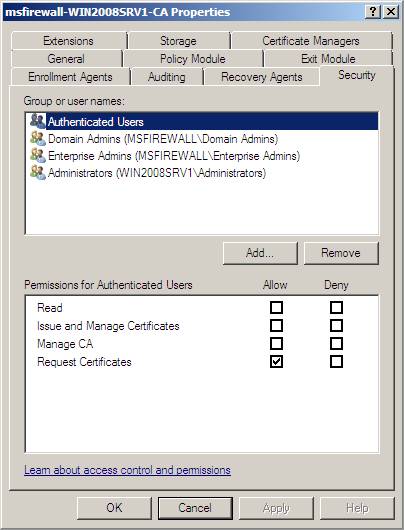Select the Recovery Agents tab
Screen dimensions: 404x530
262,77
